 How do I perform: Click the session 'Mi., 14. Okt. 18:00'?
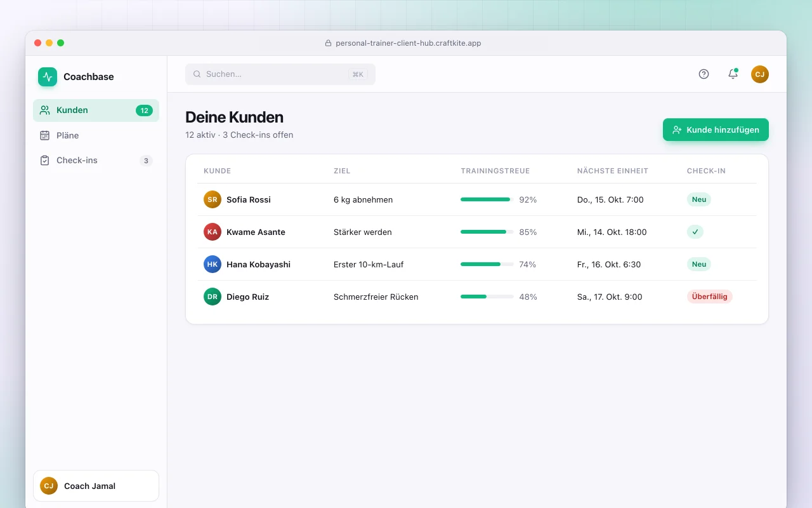612,232
